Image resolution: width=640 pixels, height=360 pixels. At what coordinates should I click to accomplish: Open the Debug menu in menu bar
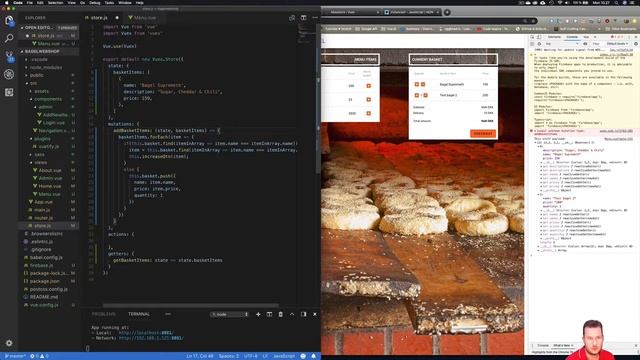click(95, 2)
